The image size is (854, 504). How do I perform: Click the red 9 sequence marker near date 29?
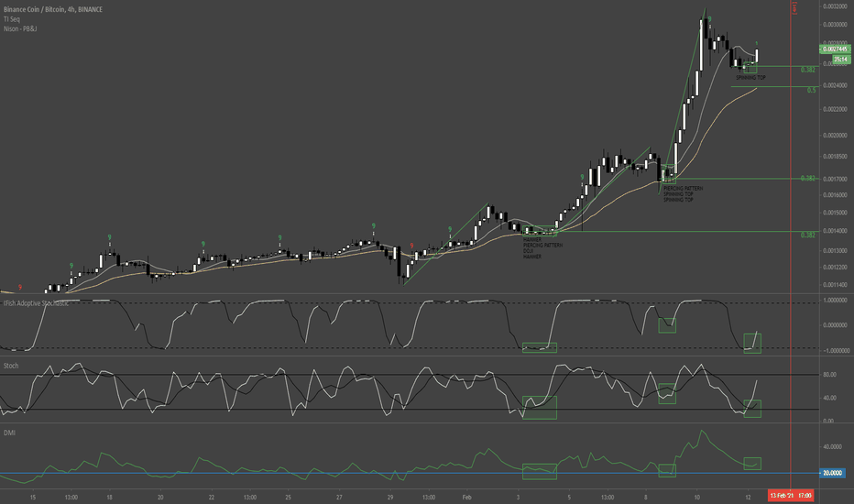411,247
